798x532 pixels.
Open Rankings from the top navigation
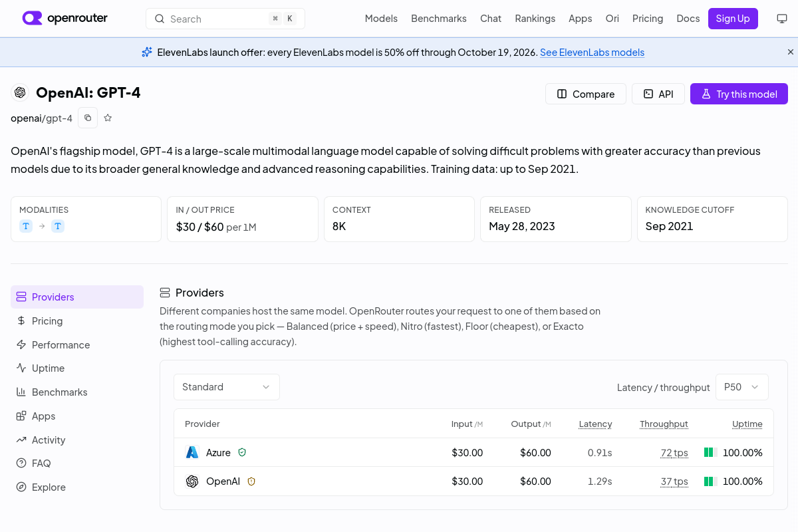535,19
